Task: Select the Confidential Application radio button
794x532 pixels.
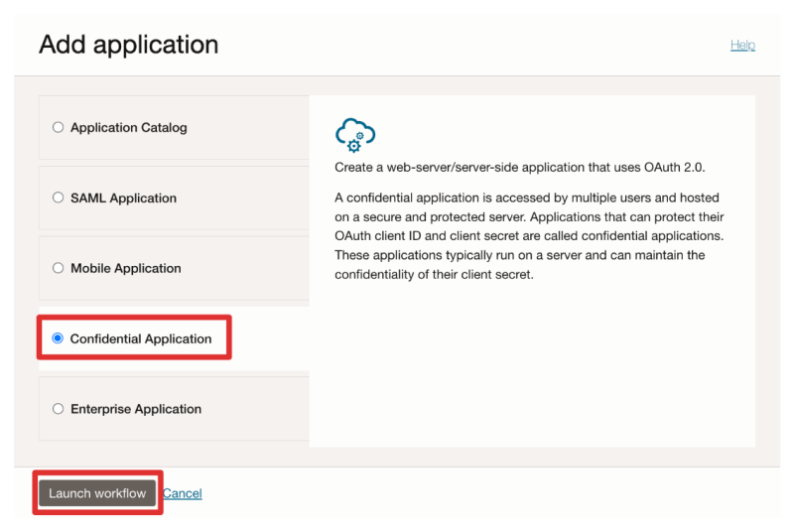Action: [58, 338]
